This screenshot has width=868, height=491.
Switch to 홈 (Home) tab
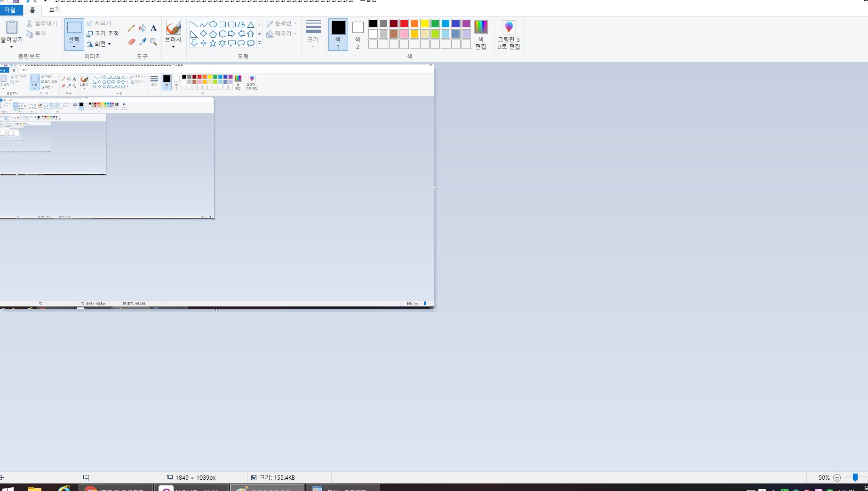click(32, 10)
